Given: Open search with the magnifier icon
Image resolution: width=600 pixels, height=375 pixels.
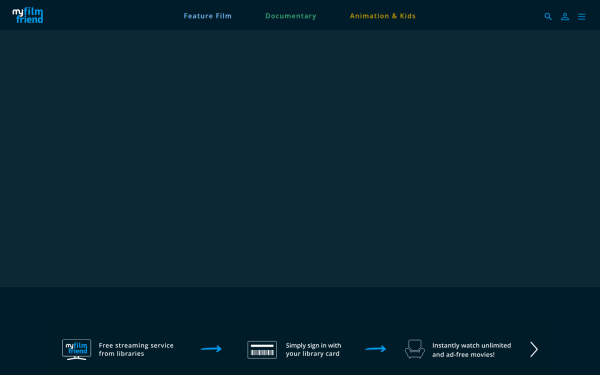Looking at the screenshot, I should click(548, 16).
